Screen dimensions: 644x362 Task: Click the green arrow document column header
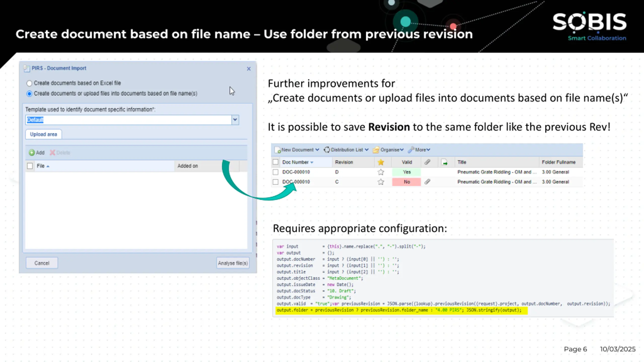(444, 162)
